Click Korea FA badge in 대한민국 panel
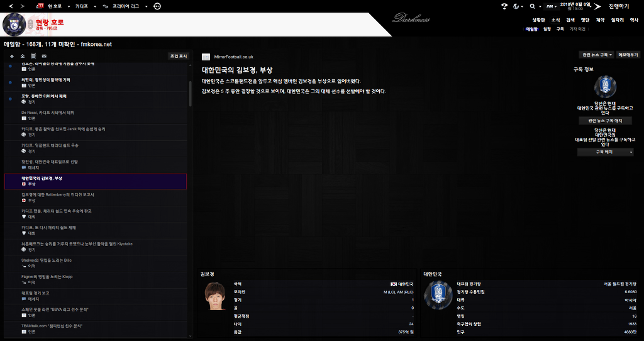Screen dimensions: 644x341 pos(438,296)
